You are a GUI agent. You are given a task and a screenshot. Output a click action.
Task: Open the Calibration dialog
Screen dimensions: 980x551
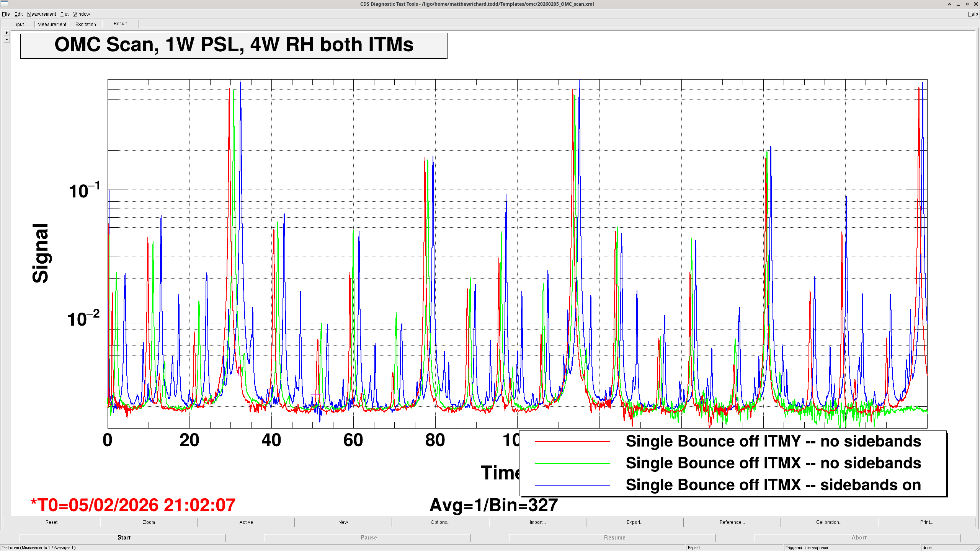[x=829, y=522]
